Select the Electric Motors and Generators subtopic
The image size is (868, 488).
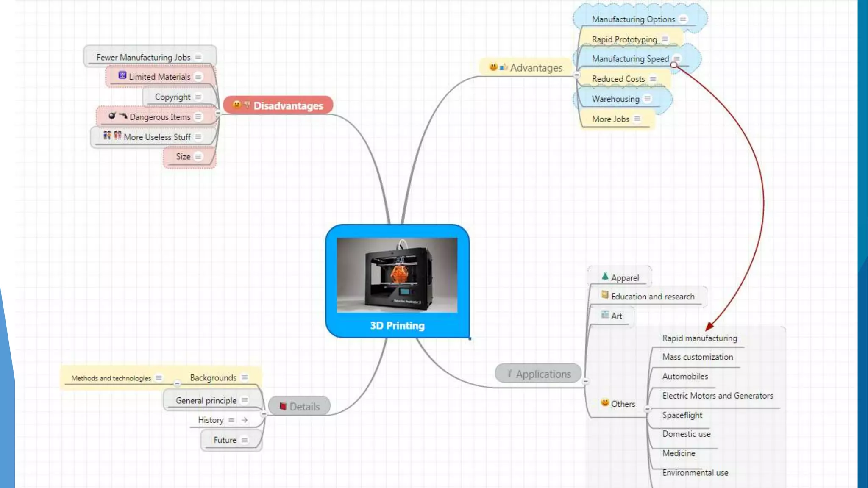click(717, 396)
